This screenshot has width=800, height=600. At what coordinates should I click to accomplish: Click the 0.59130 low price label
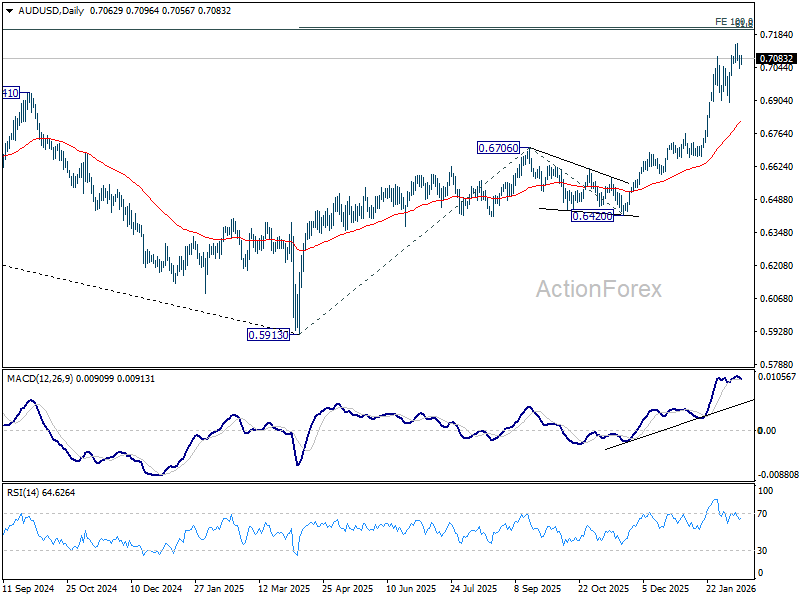tap(268, 335)
